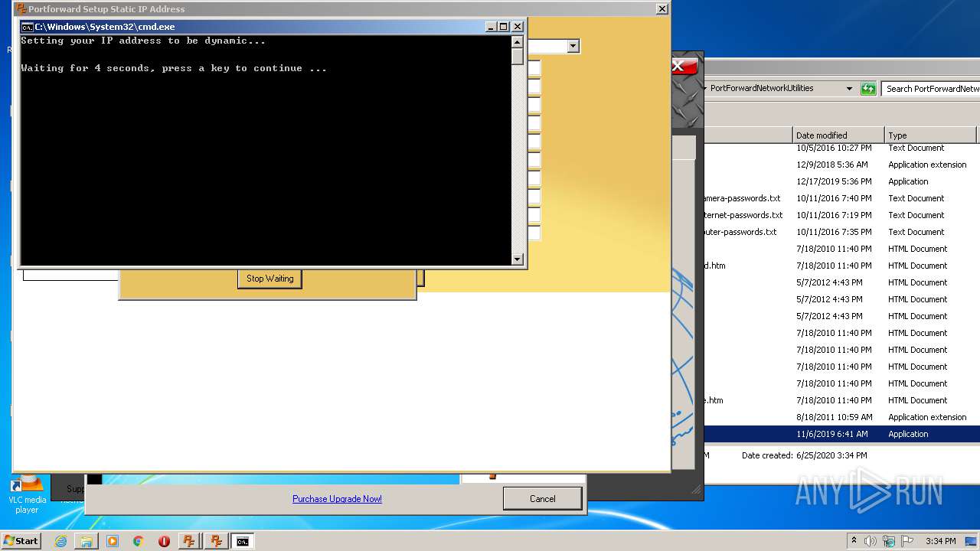Expand dropdown in Static IP window
The height and width of the screenshot is (551, 980).
[x=573, y=47]
